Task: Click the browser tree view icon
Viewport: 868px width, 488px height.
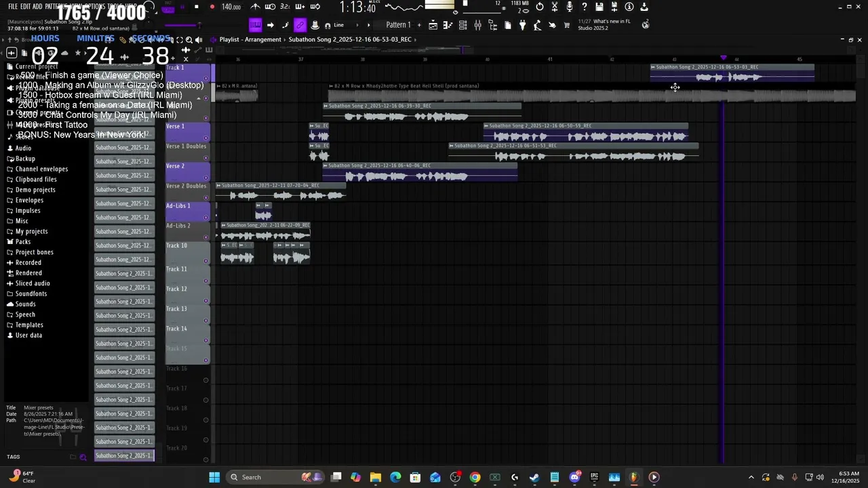Action: point(492,25)
